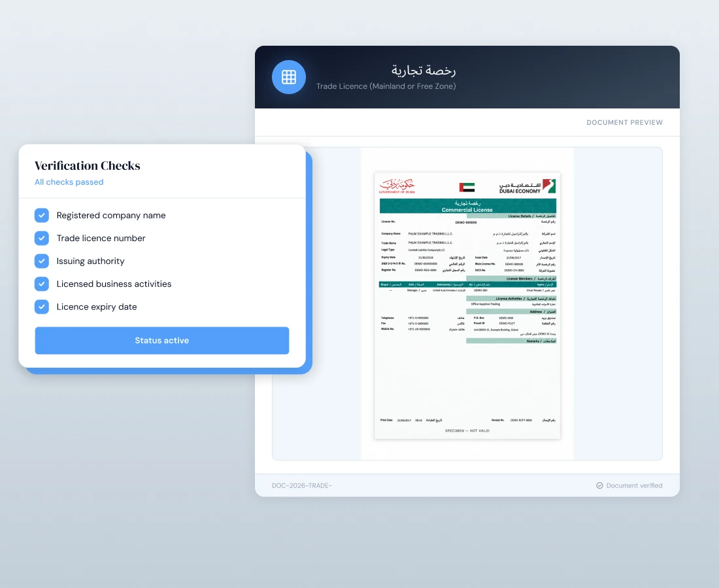Click the Status active button
This screenshot has height=588, width=719.
point(162,340)
